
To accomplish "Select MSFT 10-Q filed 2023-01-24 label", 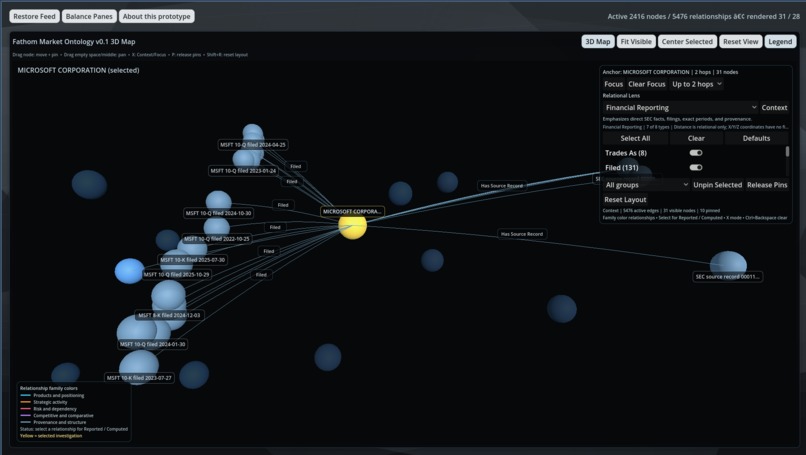I will [x=243, y=171].
